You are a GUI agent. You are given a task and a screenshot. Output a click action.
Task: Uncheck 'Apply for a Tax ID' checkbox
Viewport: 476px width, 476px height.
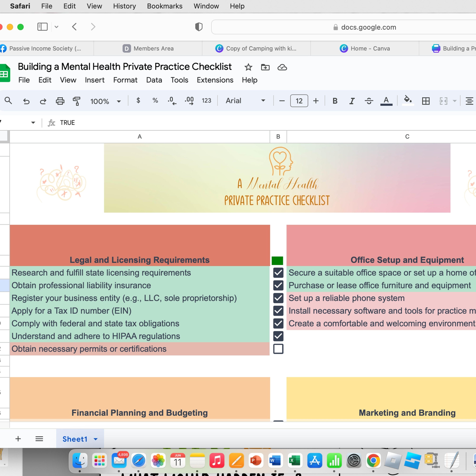tap(278, 311)
